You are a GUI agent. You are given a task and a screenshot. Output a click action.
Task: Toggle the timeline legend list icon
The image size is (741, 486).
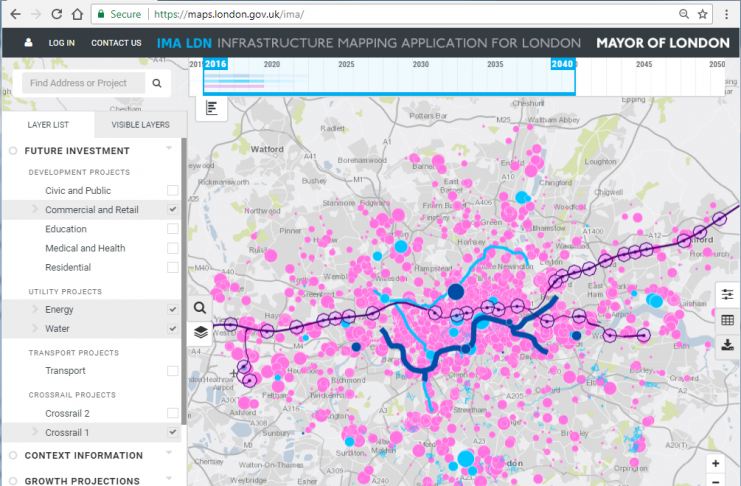click(x=212, y=108)
